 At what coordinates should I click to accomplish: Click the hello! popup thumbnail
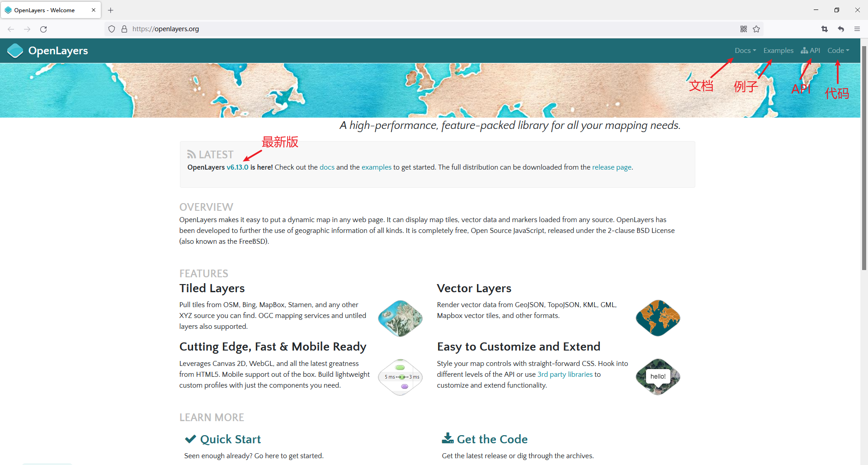click(658, 377)
